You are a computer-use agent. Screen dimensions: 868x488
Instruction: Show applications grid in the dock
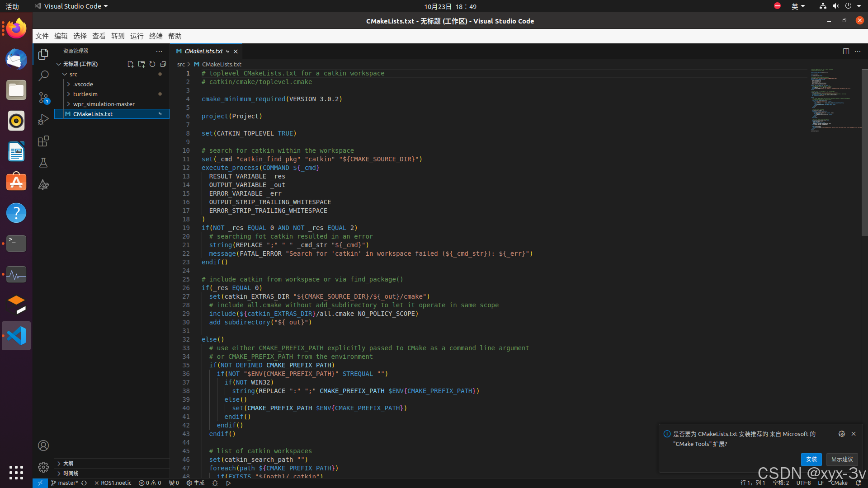[16, 473]
